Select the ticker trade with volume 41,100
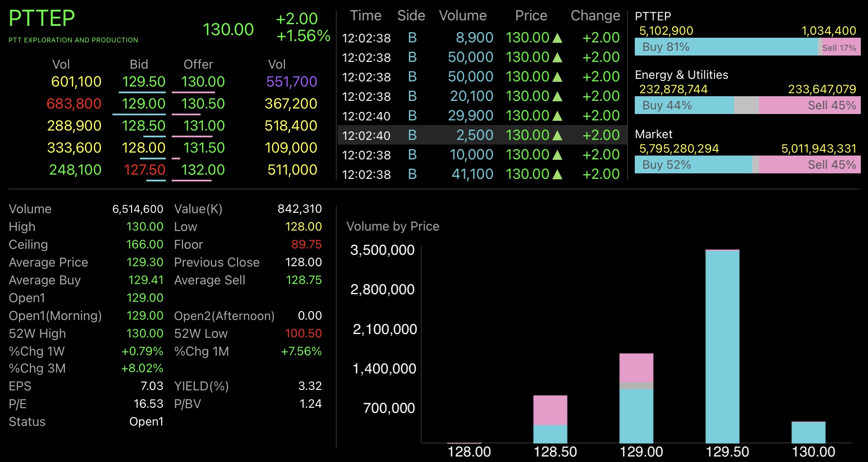Screen dimensions: 868x462 482,174
